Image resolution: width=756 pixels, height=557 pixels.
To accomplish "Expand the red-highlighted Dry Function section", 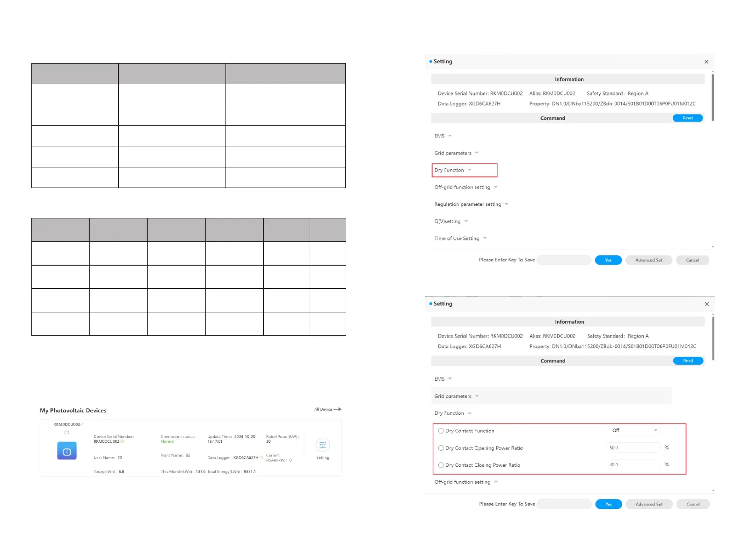I will (x=453, y=170).
